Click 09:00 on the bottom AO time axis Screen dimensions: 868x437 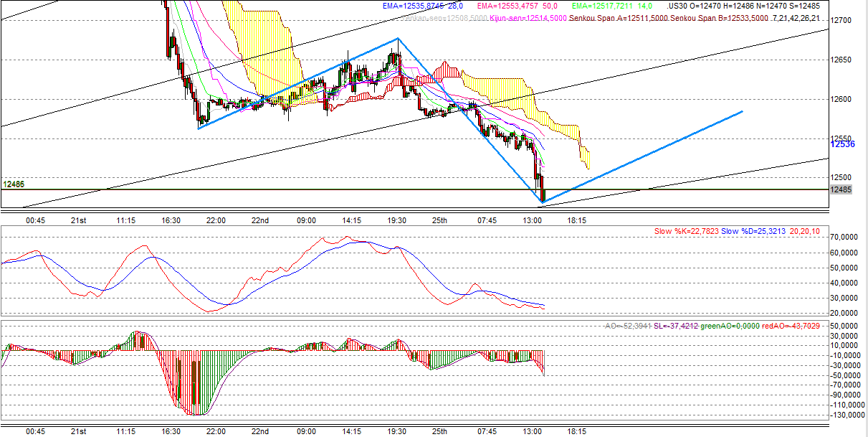coord(306,431)
